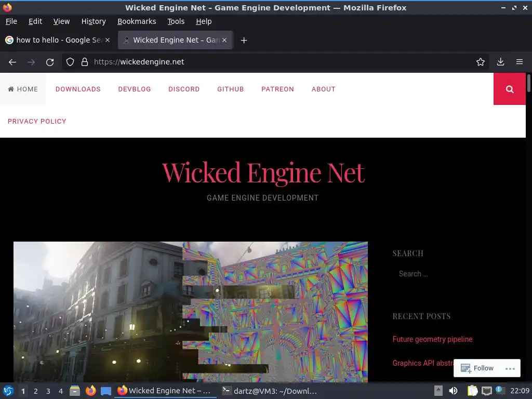Open the History menu
Image resolution: width=532 pixels, height=399 pixels.
tap(94, 21)
